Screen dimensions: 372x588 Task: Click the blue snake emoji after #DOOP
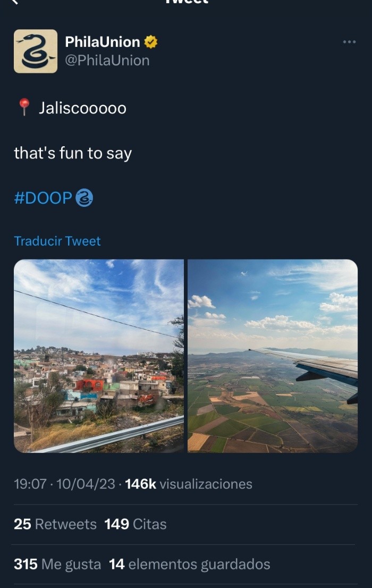[x=84, y=198]
